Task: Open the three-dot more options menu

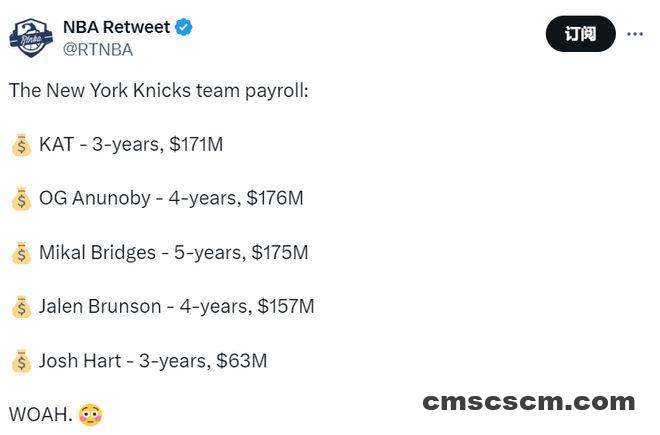Action: (x=635, y=34)
